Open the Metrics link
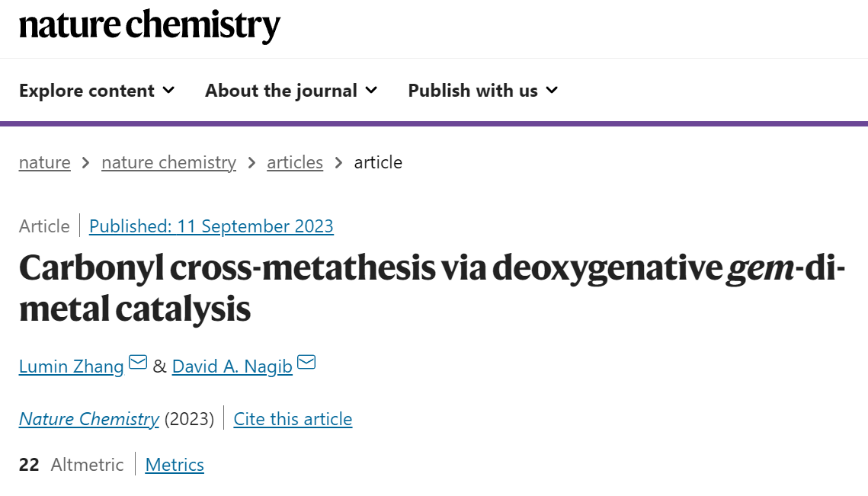The image size is (868, 496). pos(175,465)
